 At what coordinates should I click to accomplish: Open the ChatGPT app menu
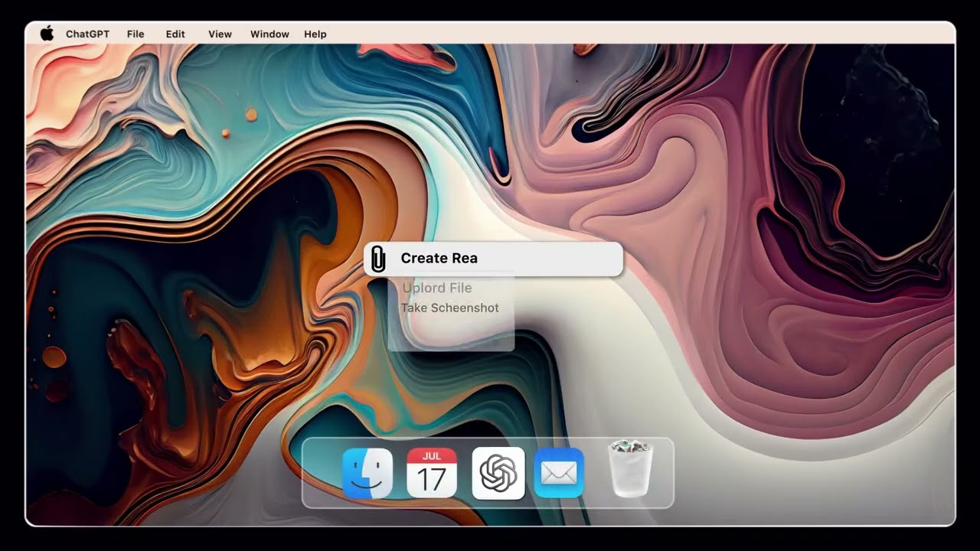click(x=87, y=34)
